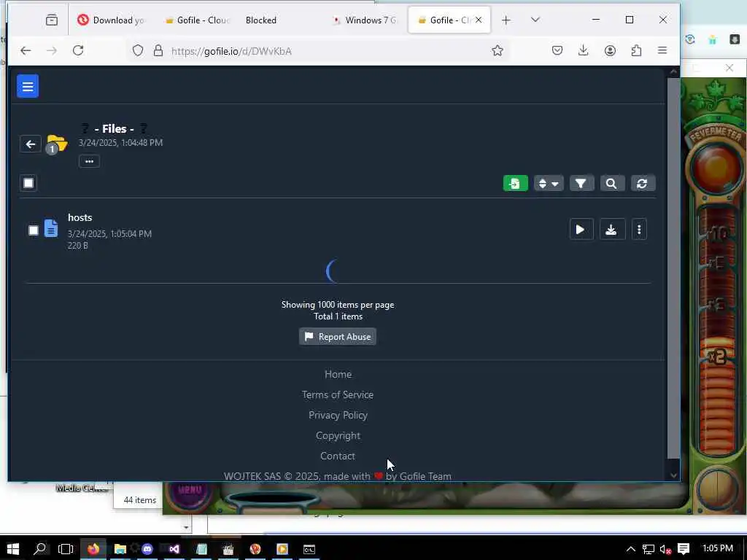Click the folder back arrow button
747x560 pixels.
coord(31,144)
